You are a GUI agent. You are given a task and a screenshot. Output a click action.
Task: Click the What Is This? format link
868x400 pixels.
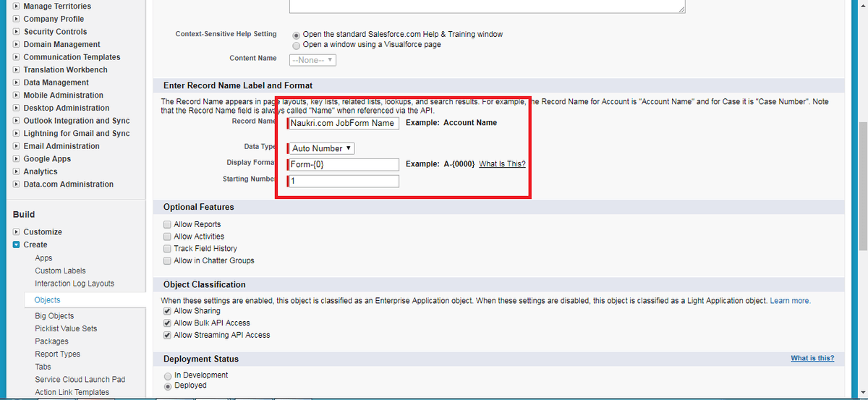(x=502, y=164)
